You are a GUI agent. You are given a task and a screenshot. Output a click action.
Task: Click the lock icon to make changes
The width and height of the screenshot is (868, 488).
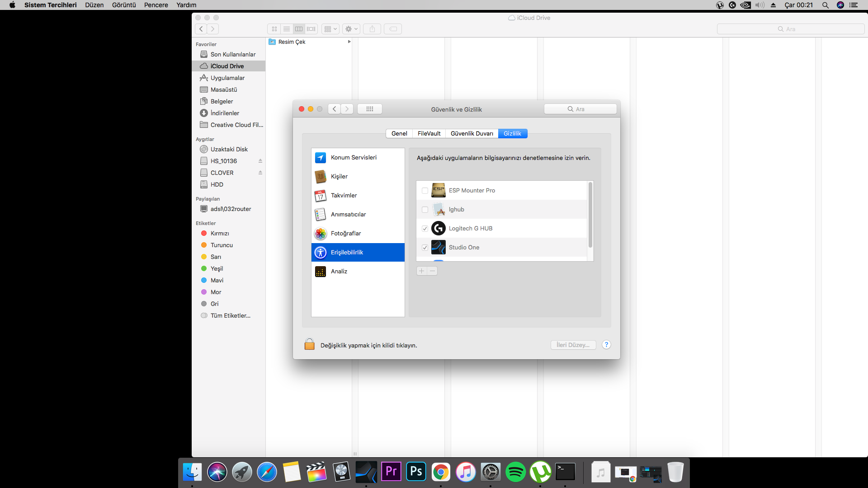309,344
